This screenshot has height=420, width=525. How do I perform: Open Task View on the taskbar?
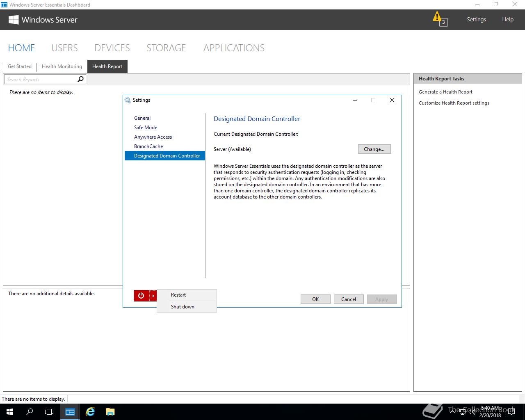point(49,412)
